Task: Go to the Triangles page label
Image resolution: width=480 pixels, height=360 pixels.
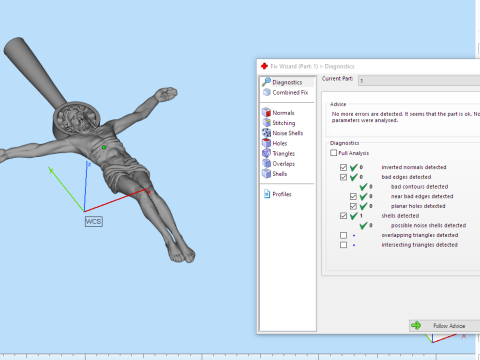Action: 284,153
